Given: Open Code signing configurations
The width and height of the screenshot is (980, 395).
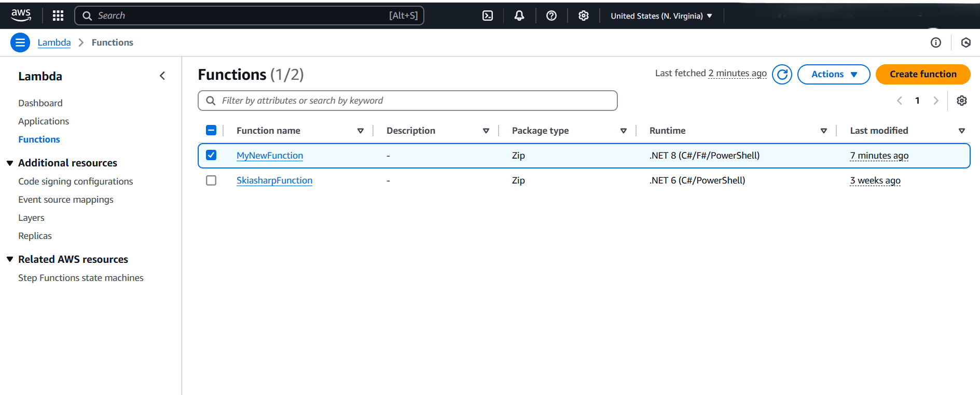Looking at the screenshot, I should [76, 181].
